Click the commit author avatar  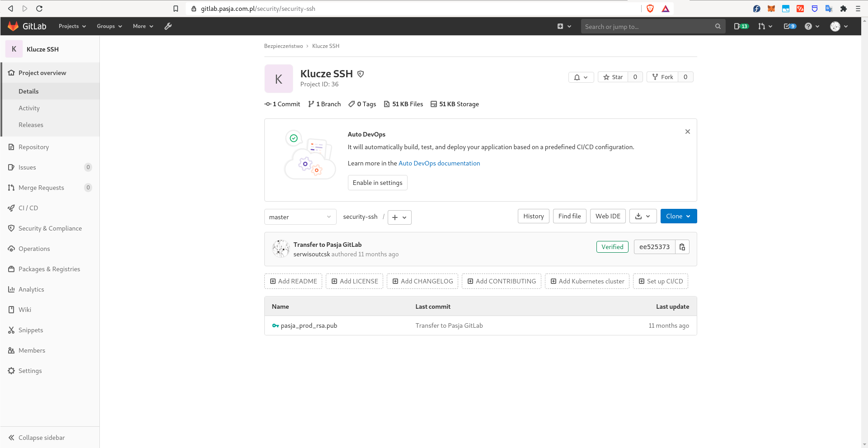tap(281, 249)
